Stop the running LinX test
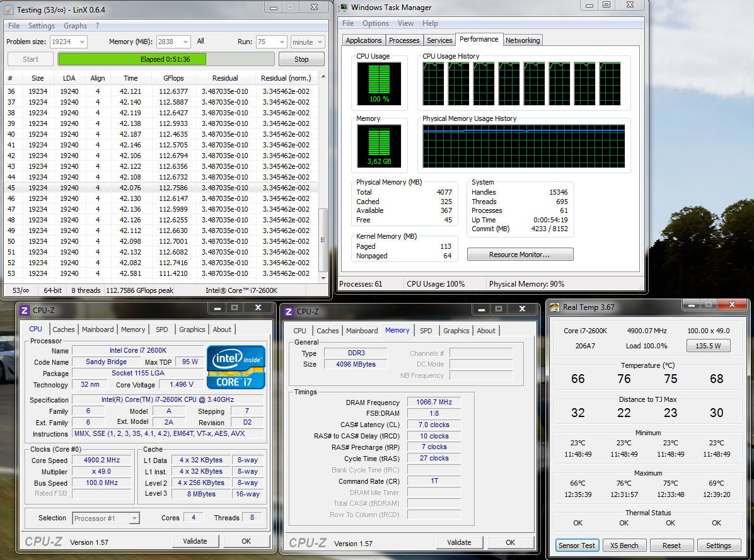 pos(301,59)
